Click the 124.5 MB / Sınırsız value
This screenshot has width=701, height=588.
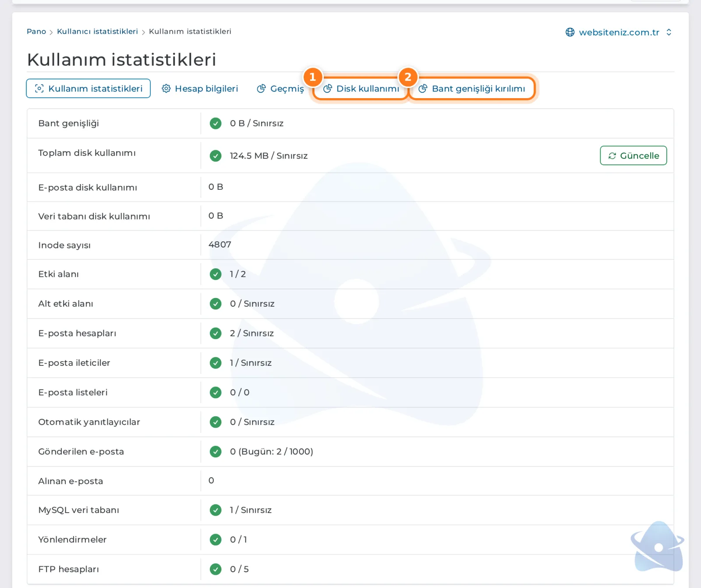point(269,156)
